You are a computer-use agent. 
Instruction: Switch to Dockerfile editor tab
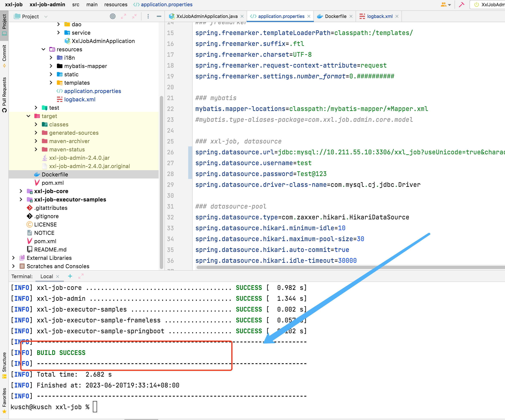click(335, 16)
